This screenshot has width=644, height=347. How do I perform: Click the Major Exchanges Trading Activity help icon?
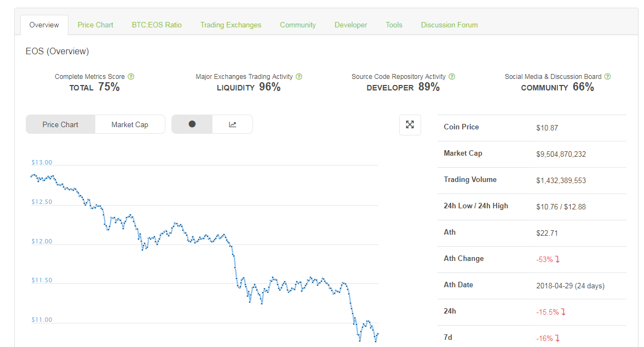coord(299,77)
